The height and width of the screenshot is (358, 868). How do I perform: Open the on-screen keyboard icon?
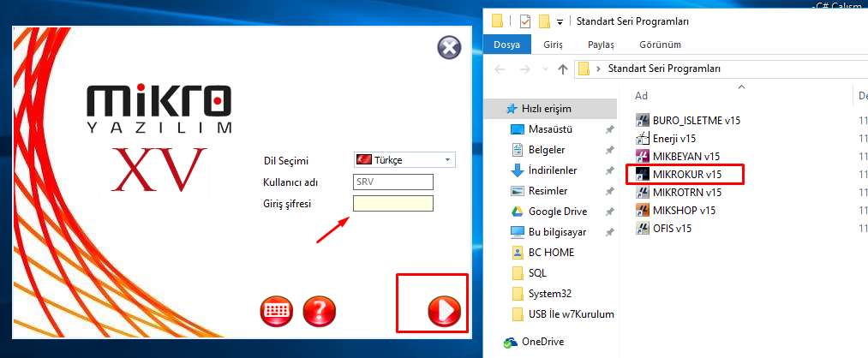click(276, 311)
